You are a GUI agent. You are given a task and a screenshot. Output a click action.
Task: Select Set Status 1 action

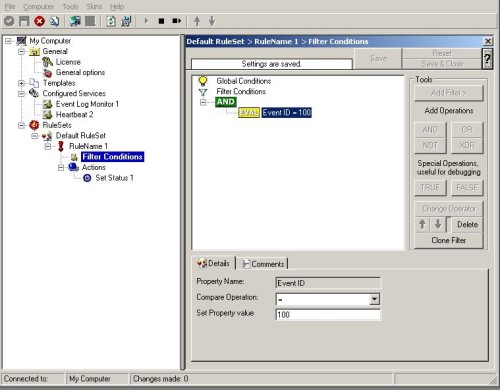[114, 178]
